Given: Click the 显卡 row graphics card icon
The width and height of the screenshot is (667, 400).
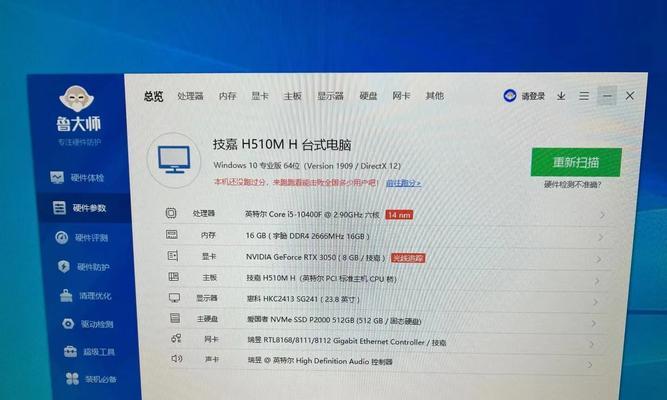Looking at the screenshot, I should point(173,256).
